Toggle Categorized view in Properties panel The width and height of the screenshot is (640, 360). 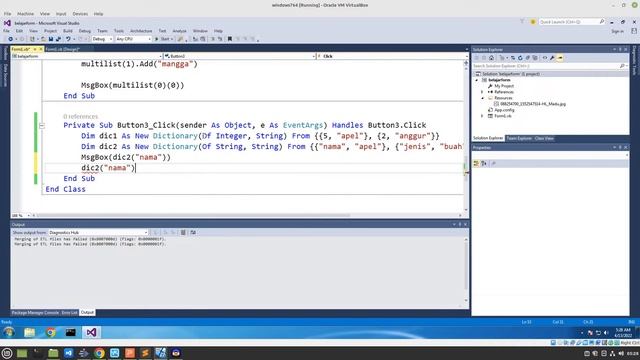(476, 164)
